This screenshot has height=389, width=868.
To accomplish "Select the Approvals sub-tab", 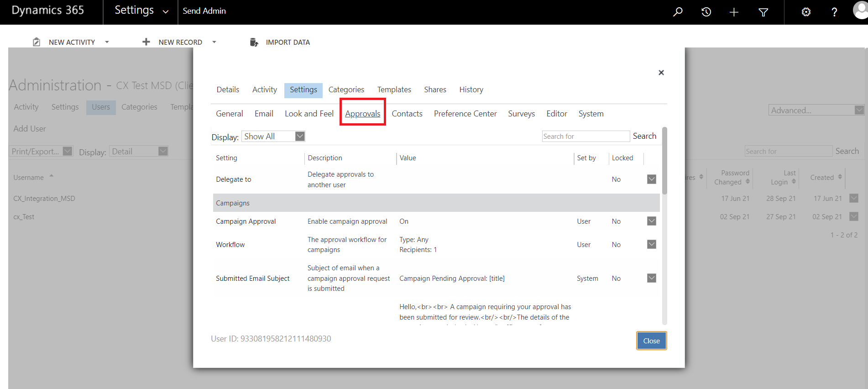I will click(363, 114).
